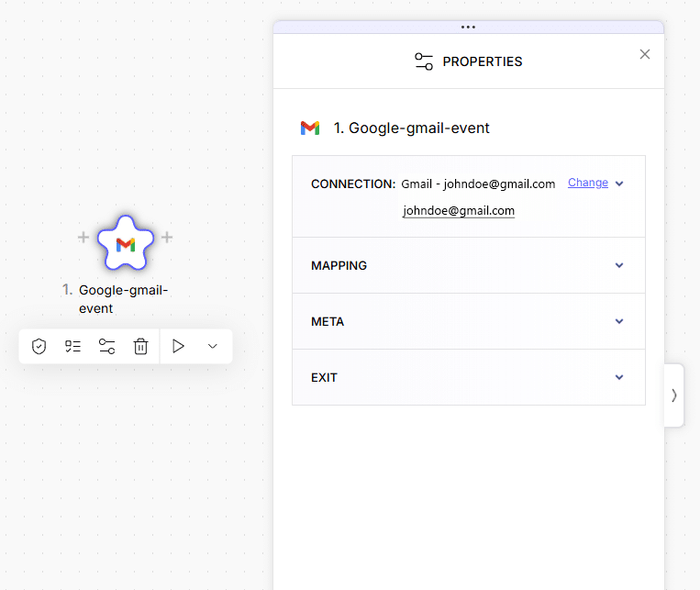Viewport: 700px width, 590px height.
Task: Click the side panel collapse arrow tab
Action: 674,395
